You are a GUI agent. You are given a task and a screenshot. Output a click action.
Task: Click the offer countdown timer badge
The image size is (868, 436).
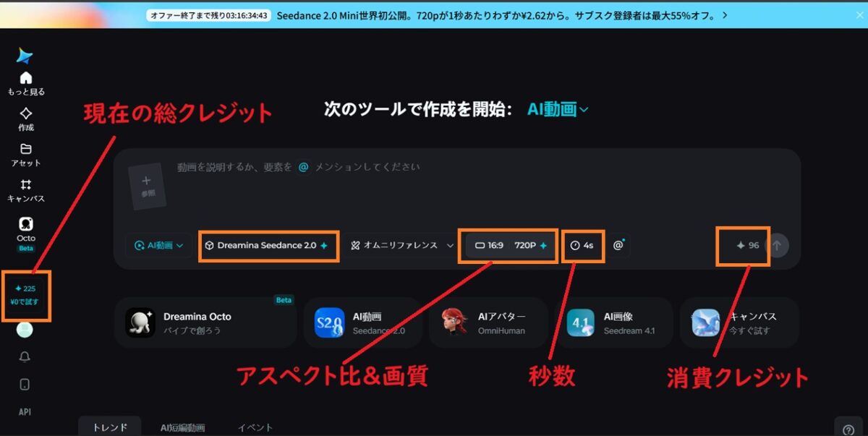click(208, 14)
